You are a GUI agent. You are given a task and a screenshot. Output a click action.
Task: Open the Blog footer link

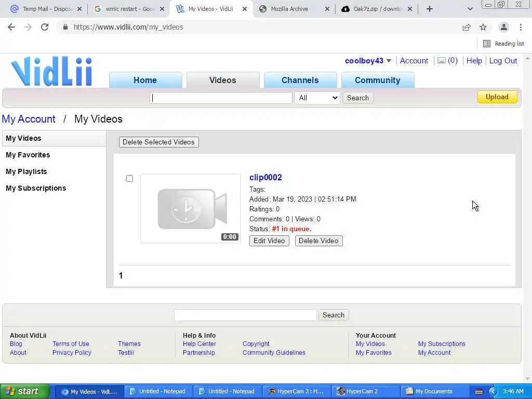coord(16,344)
